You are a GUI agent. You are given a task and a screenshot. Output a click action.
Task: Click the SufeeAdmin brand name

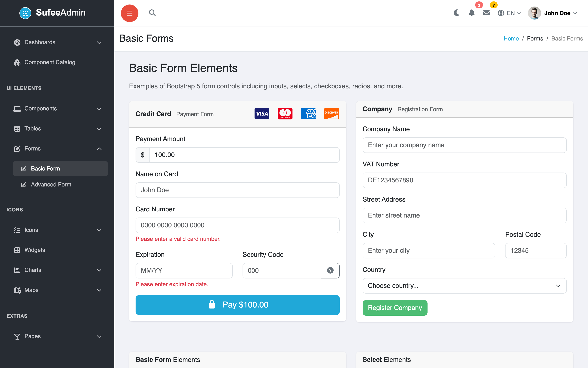[61, 12]
